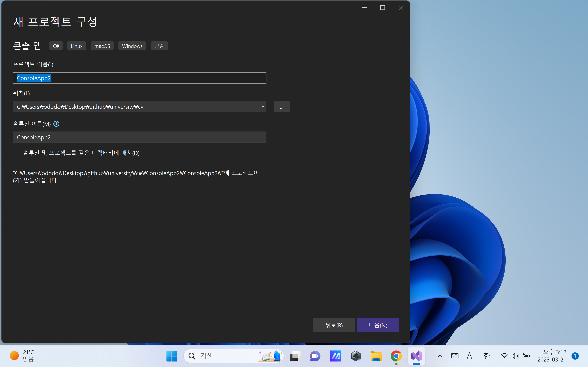Open the notification count badge
Image resolution: width=588 pixels, height=367 pixels.
575,356
